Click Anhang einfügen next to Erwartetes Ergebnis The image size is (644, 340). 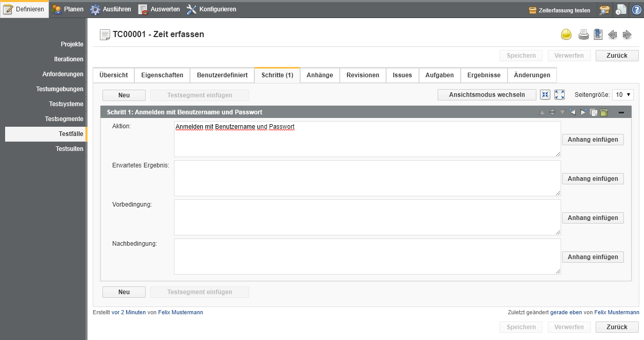[593, 179]
